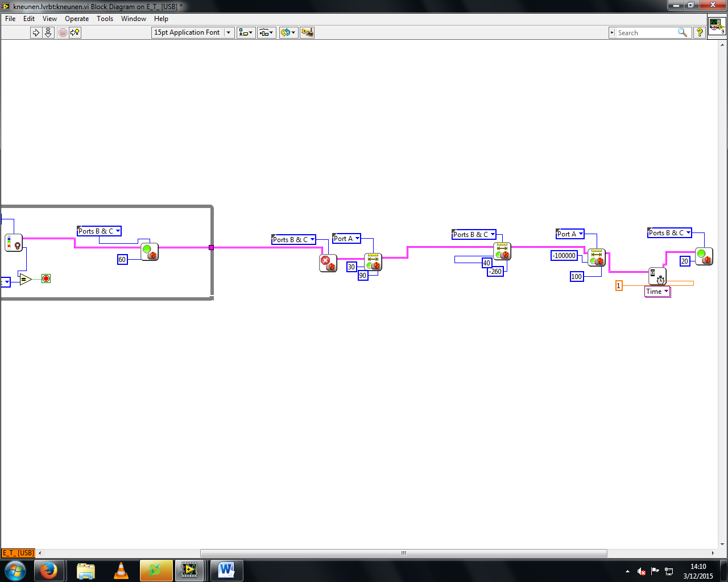Image resolution: width=728 pixels, height=582 pixels.
Task: Open the Distribute Objects toolbar dropdown
Action: click(267, 32)
